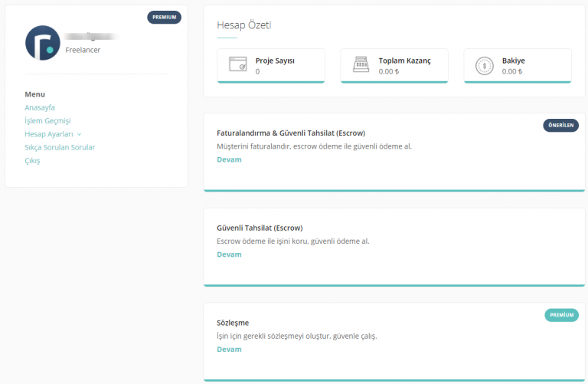
Task: Click the blurred username next to avatar
Action: 91,37
